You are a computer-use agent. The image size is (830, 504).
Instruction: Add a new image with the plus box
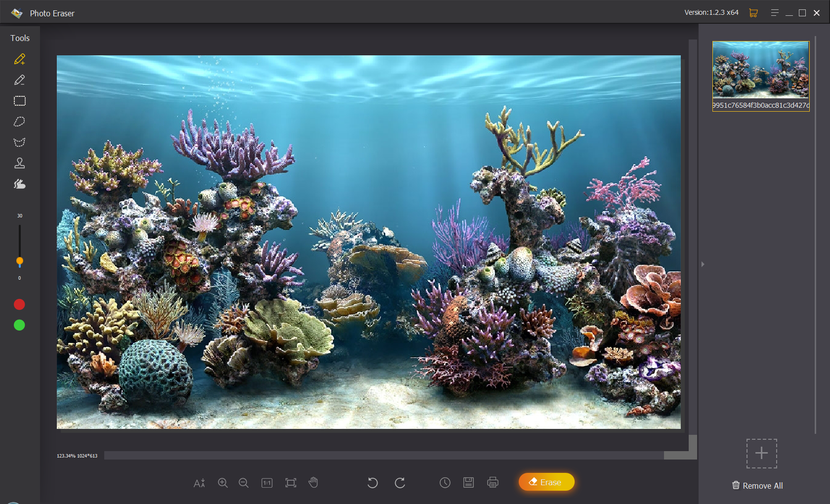pos(761,453)
